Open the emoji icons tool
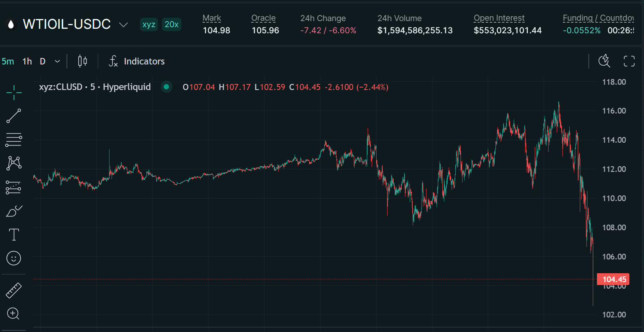Viewport: 644px width, 332px height. [x=14, y=258]
